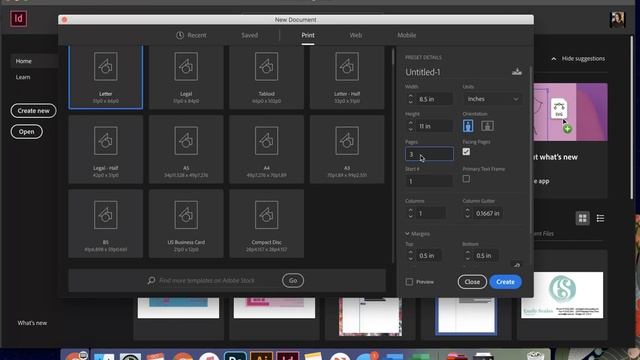Close the New Document dialog red button
The height and width of the screenshot is (360, 640).
[64, 20]
